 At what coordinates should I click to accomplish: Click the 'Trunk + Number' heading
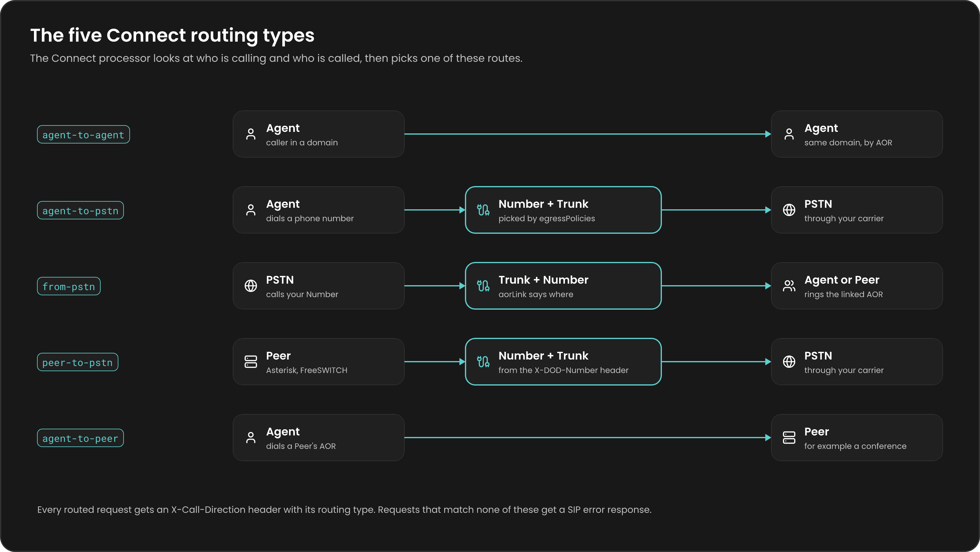click(543, 280)
